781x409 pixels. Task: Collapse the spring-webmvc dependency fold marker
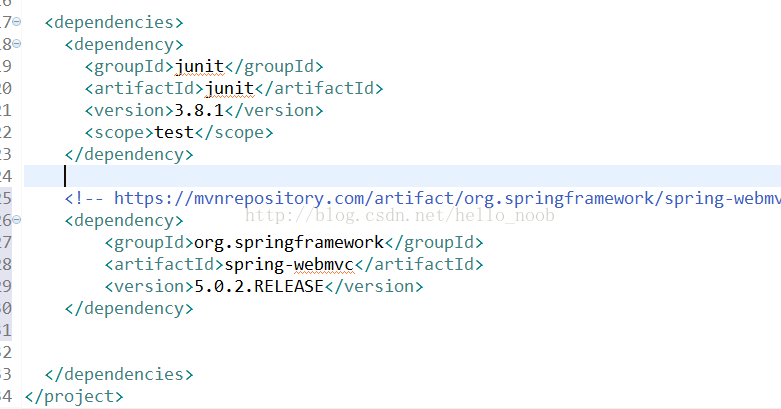[x=16, y=219]
